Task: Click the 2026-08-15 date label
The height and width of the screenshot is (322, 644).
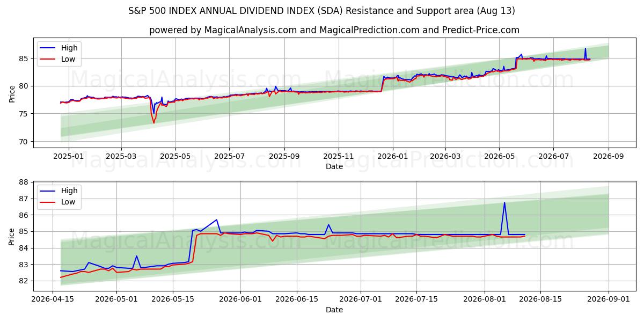Action: click(x=540, y=299)
